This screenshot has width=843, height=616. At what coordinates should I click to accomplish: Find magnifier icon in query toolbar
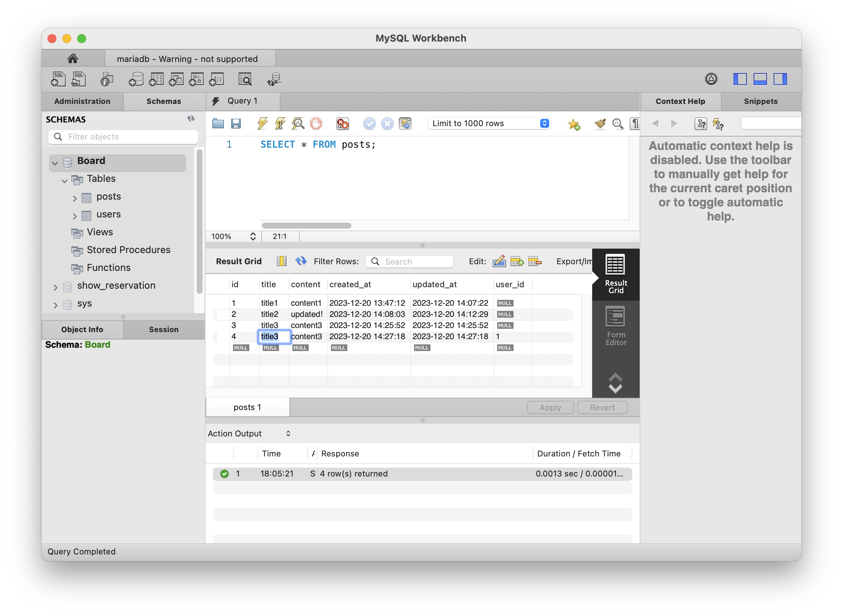tap(617, 124)
